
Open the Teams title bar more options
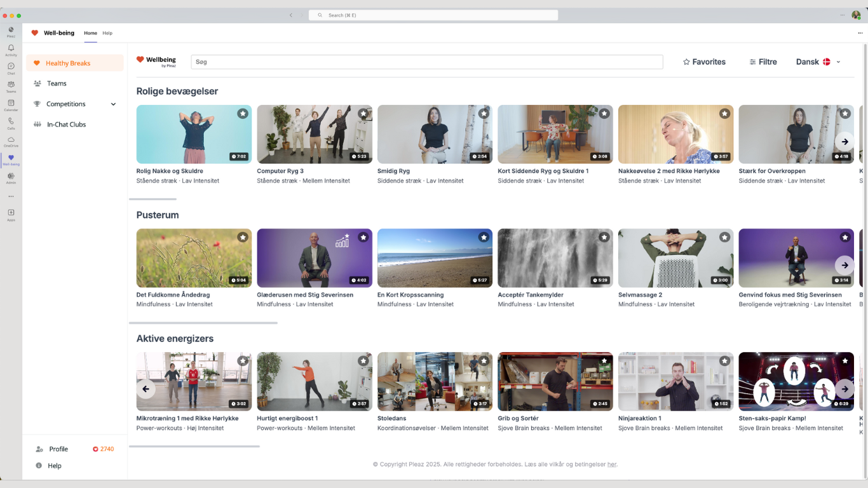coord(843,15)
